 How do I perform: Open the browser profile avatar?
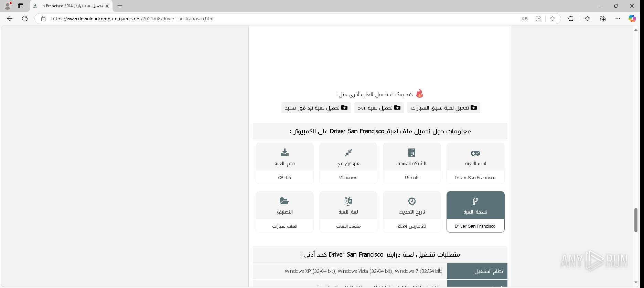8,6
